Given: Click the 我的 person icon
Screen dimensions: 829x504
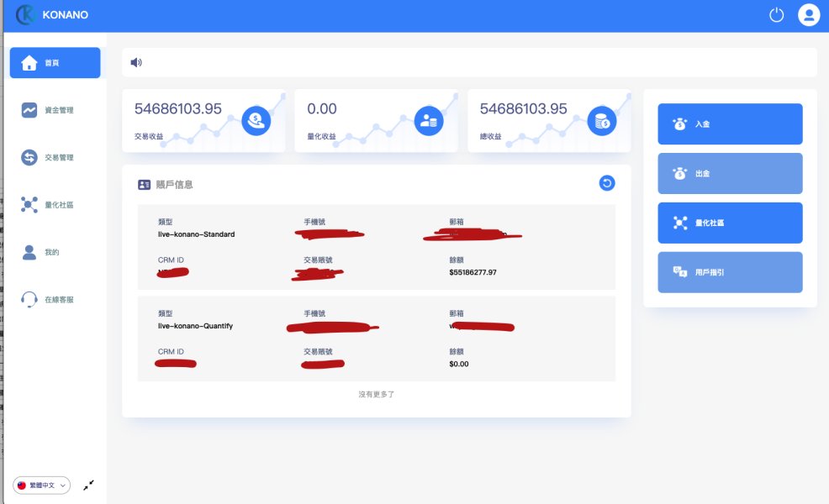Looking at the screenshot, I should point(29,252).
